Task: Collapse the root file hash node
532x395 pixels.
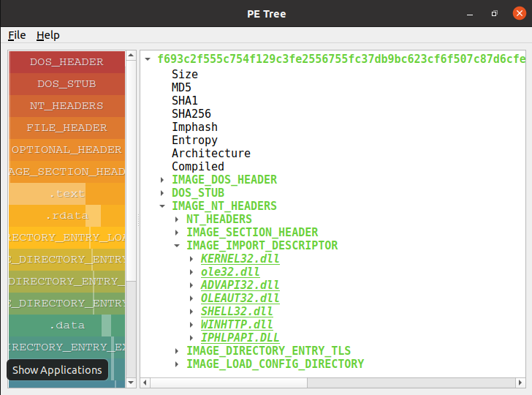Action: click(148, 59)
